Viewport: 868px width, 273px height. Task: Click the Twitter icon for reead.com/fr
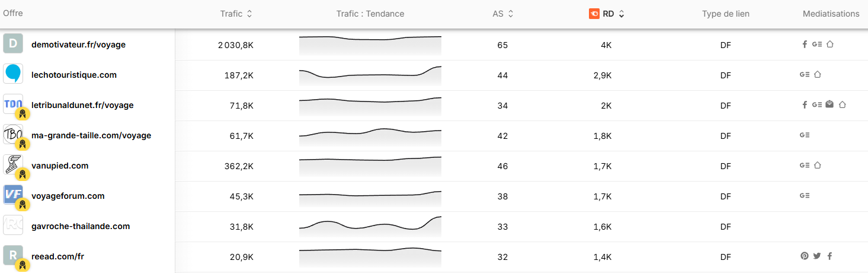(x=817, y=256)
